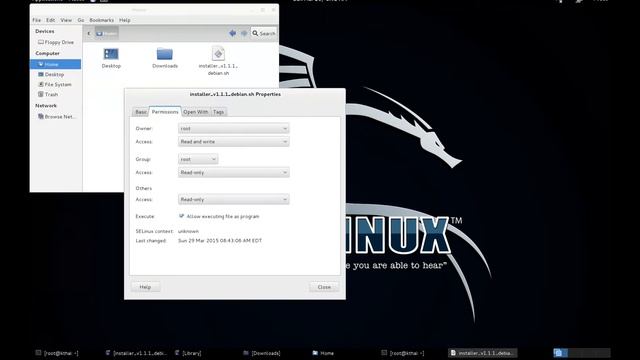This screenshot has height=360, width=640.
Task: Open the group Access dropdown
Action: (233, 173)
